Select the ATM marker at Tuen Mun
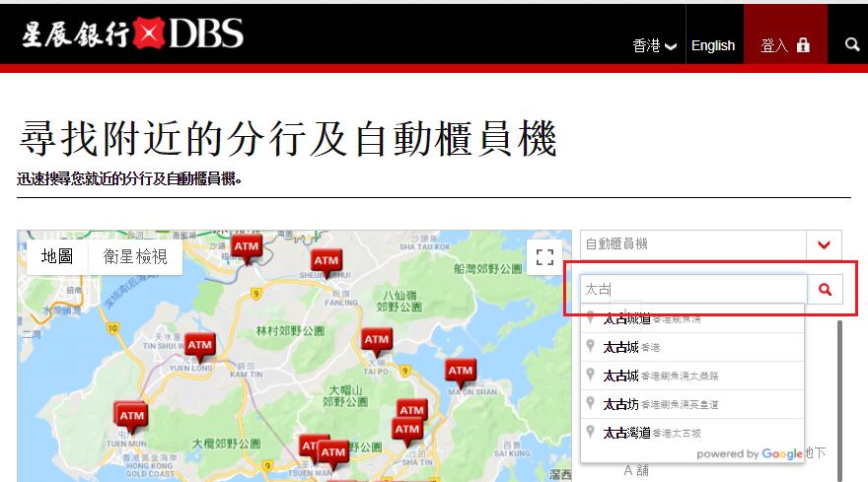This screenshot has height=482, width=868. pyautogui.click(x=131, y=414)
